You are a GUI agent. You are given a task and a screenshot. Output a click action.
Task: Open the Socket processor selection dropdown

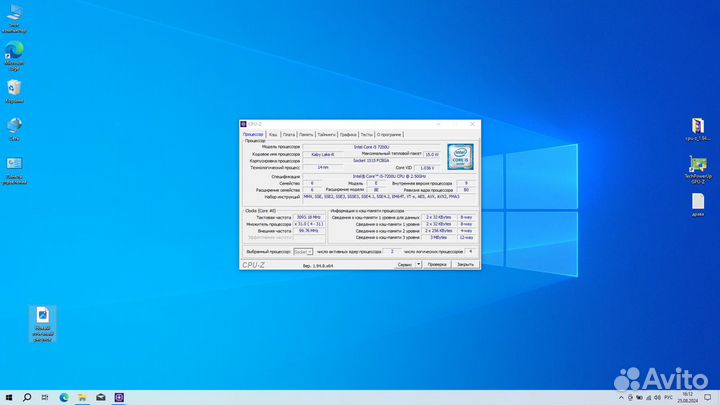(x=303, y=252)
